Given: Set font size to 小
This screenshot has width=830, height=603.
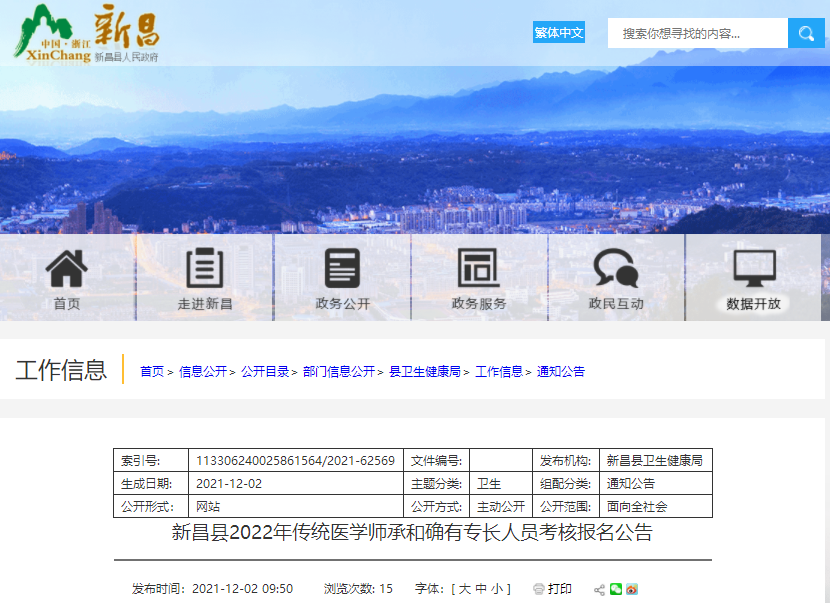Looking at the screenshot, I should [497, 589].
